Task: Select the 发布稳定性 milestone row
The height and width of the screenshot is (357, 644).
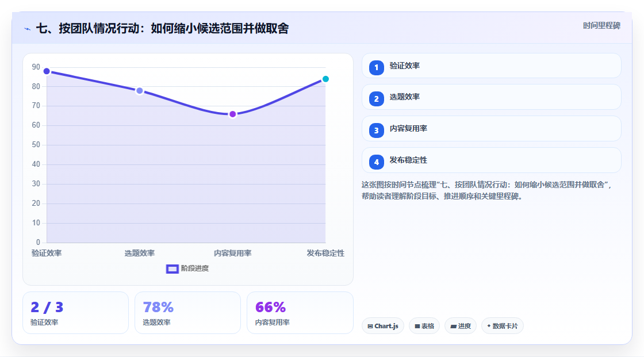Action: click(x=491, y=160)
